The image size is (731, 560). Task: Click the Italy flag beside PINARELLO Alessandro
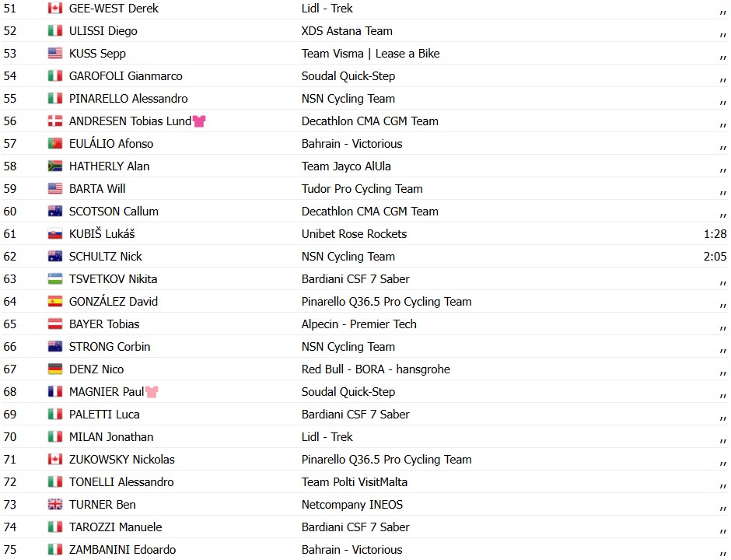[55, 98]
